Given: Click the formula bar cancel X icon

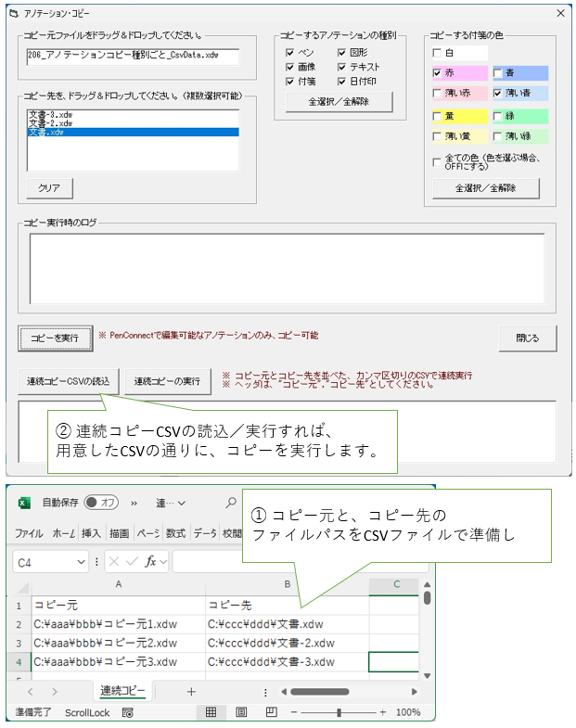Looking at the screenshot, I should 112,561.
